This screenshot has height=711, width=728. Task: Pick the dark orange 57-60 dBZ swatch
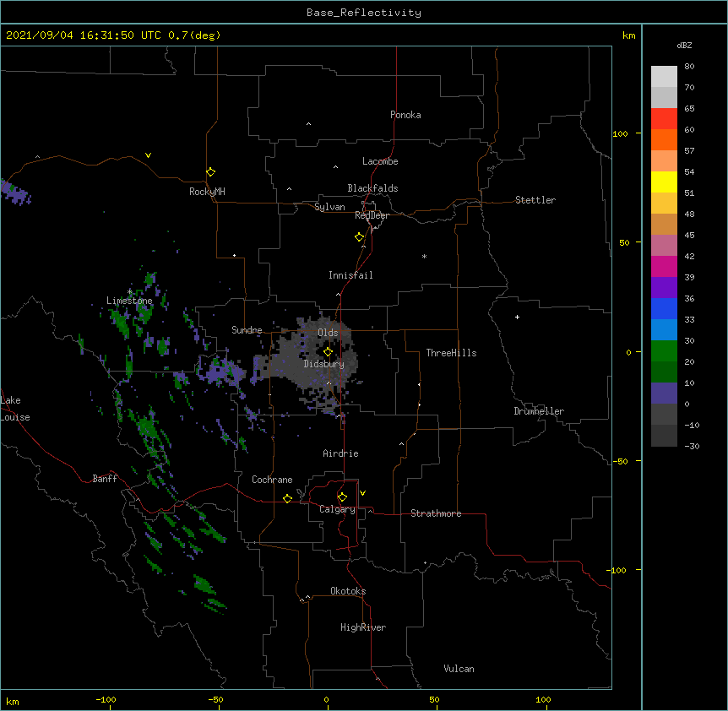pyautogui.click(x=664, y=139)
